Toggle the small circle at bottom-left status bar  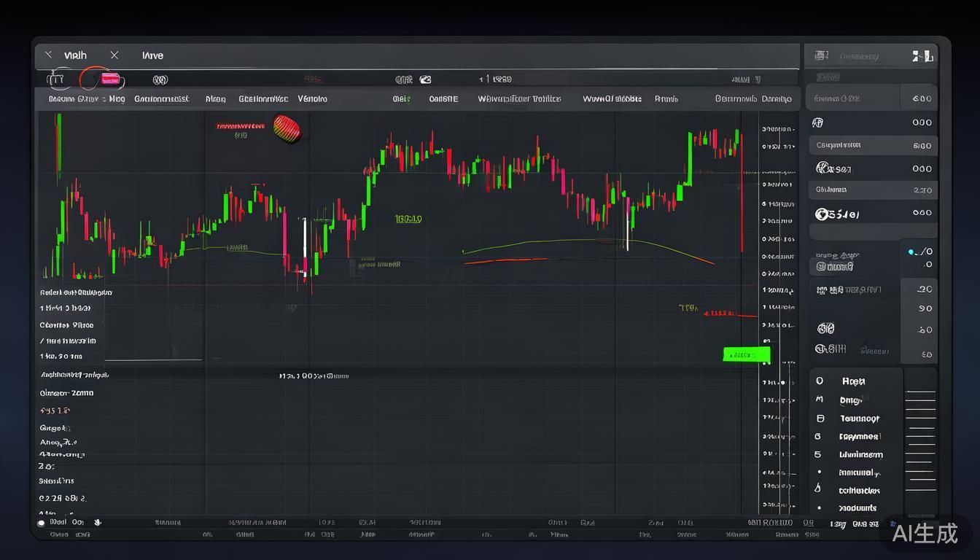(x=42, y=523)
